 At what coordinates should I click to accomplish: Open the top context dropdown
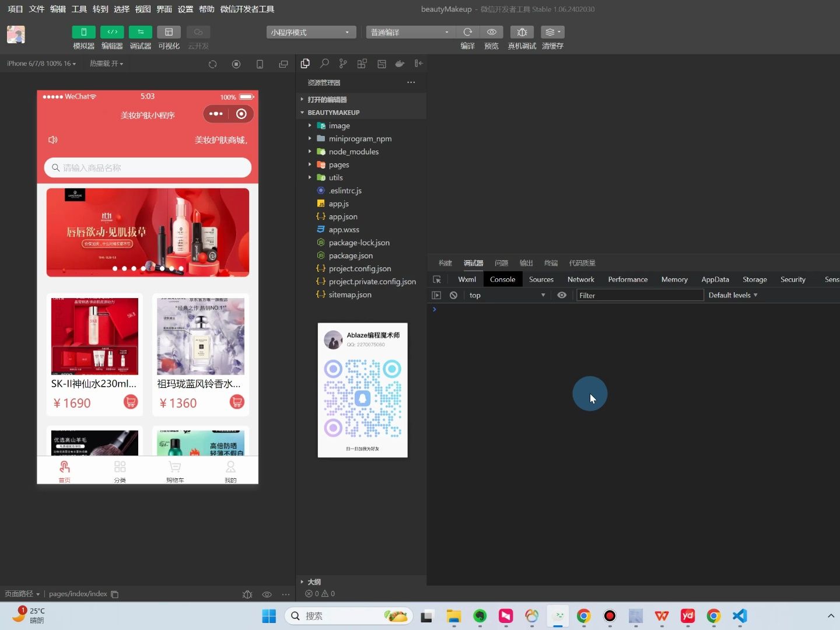point(507,295)
